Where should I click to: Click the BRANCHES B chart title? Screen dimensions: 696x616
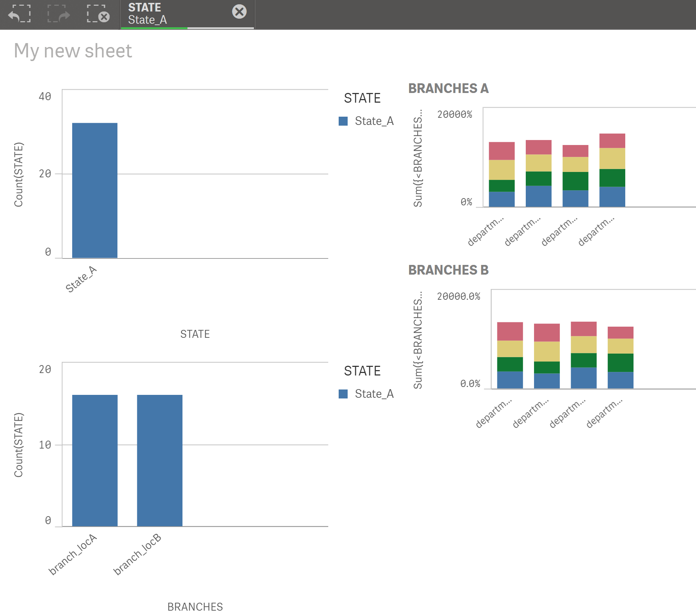[448, 270]
